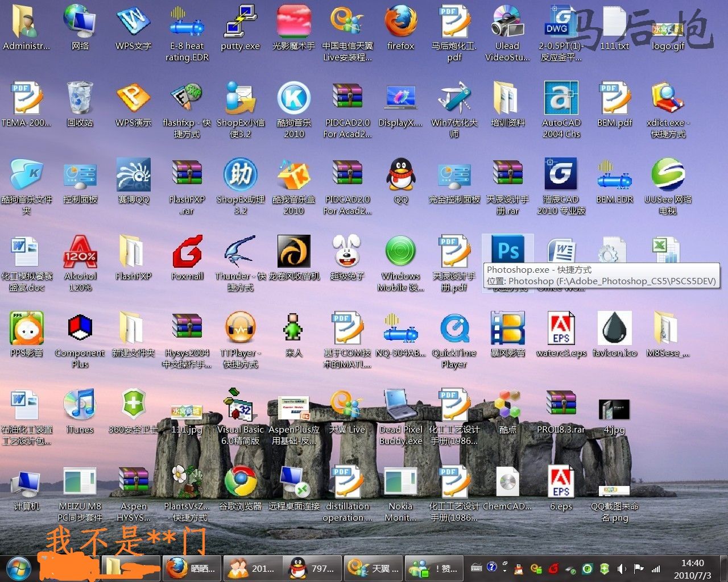
Task: Open the Windows Mobile device icon
Action: coord(401,251)
